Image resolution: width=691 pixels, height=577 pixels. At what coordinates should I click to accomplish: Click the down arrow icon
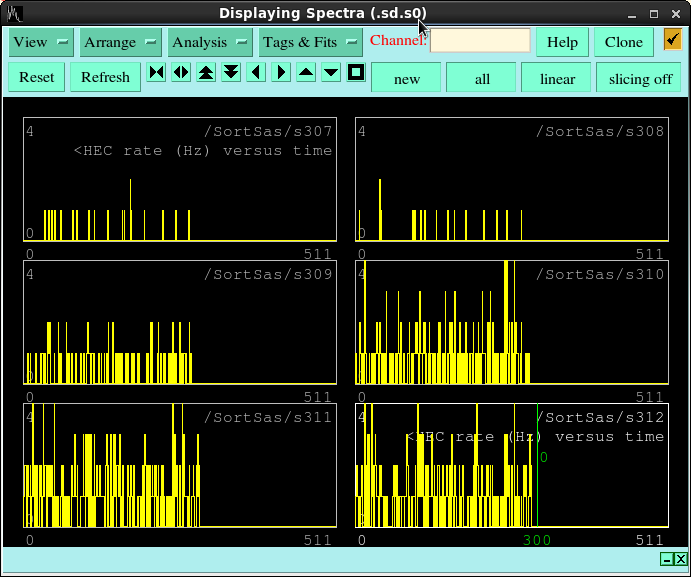click(x=331, y=72)
